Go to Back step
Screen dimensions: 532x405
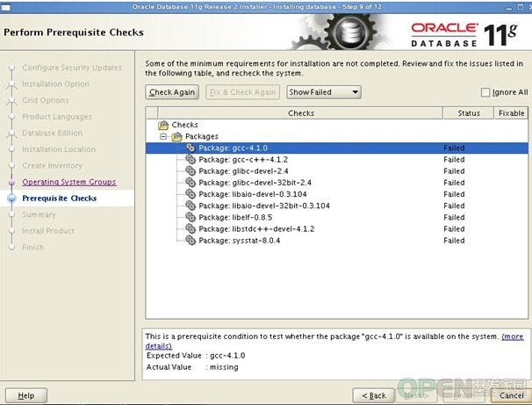374,395
